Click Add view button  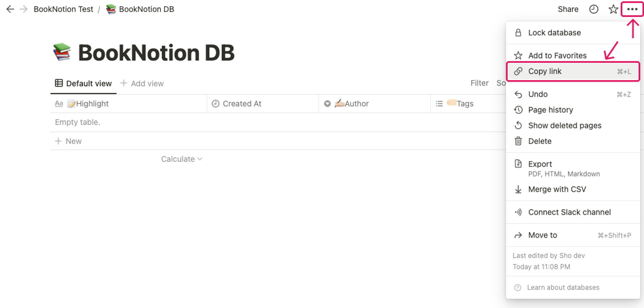tap(142, 83)
